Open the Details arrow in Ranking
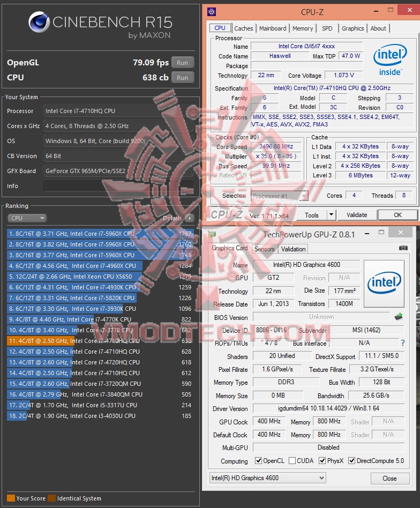420x508 pixels. [x=190, y=218]
